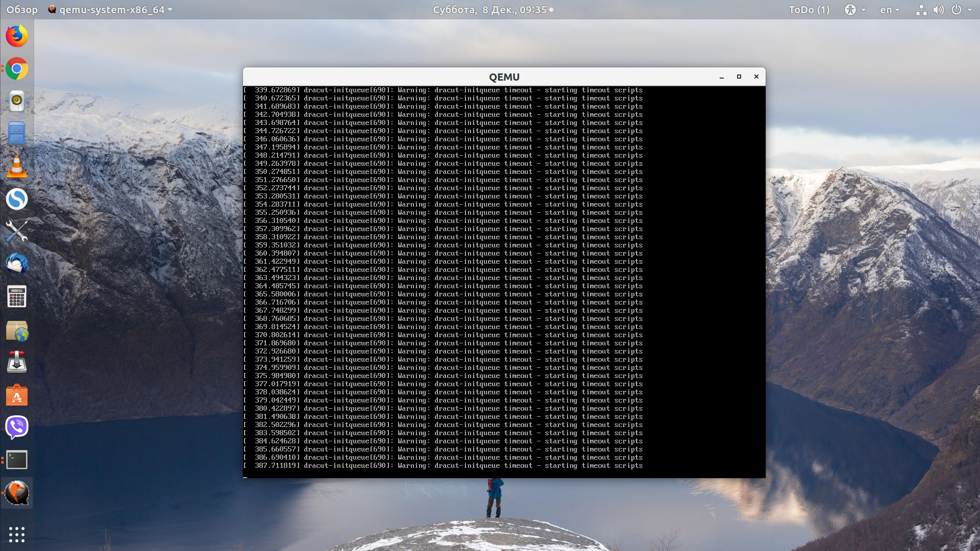Open the wrench and screwdriver tools app
The image size is (980, 551).
(17, 232)
